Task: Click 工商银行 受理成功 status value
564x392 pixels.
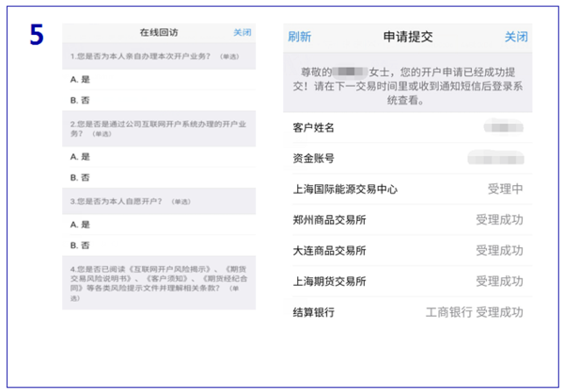Action: (x=474, y=312)
